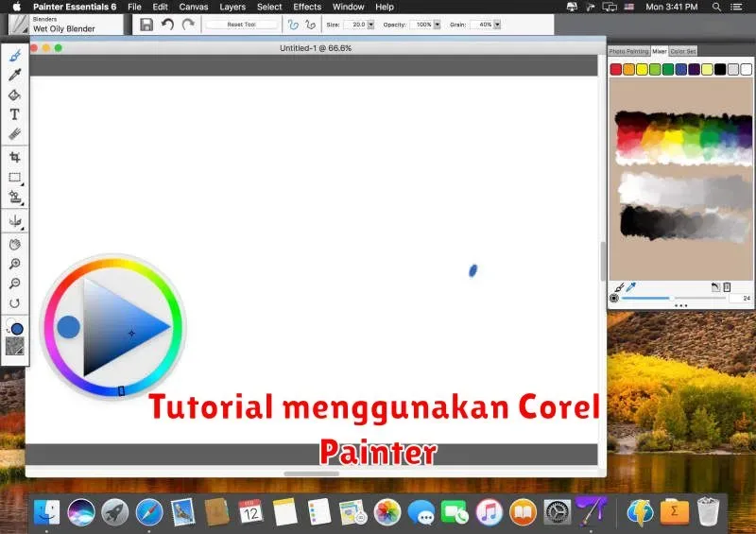Open the Edit menu
Viewport: 756px width, 534px height.
tap(160, 7)
